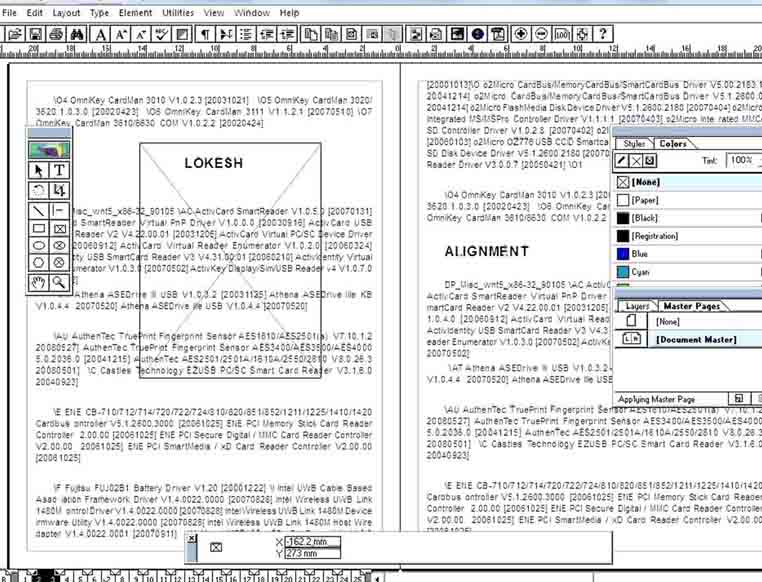The width and height of the screenshot is (762, 582).
Task: Select [None] master page entry
Action: 688,322
